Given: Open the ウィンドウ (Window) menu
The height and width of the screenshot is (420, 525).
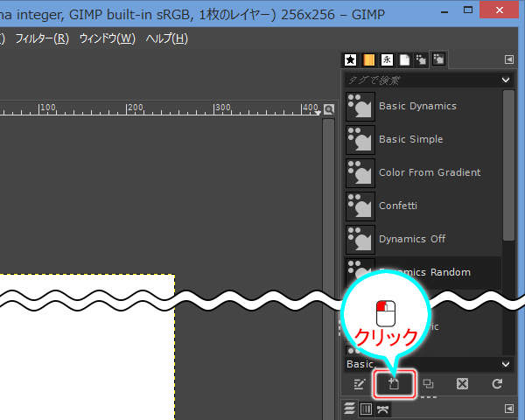Looking at the screenshot, I should tap(107, 38).
